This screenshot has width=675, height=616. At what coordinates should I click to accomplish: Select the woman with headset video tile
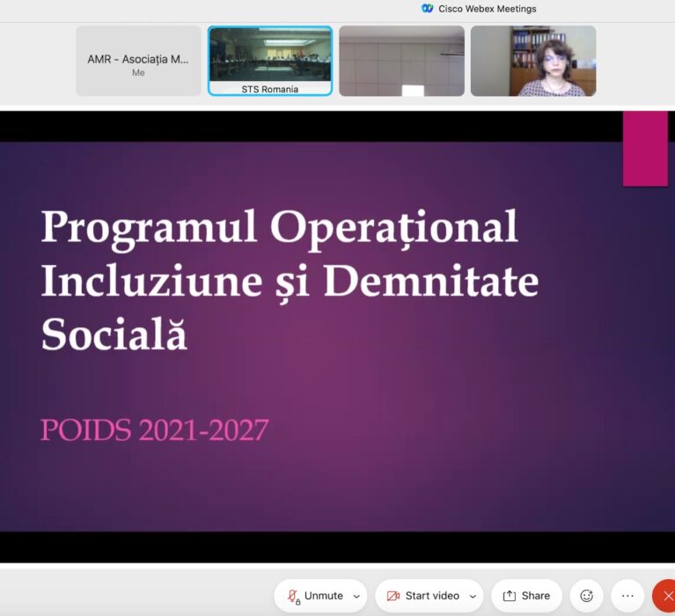533,61
